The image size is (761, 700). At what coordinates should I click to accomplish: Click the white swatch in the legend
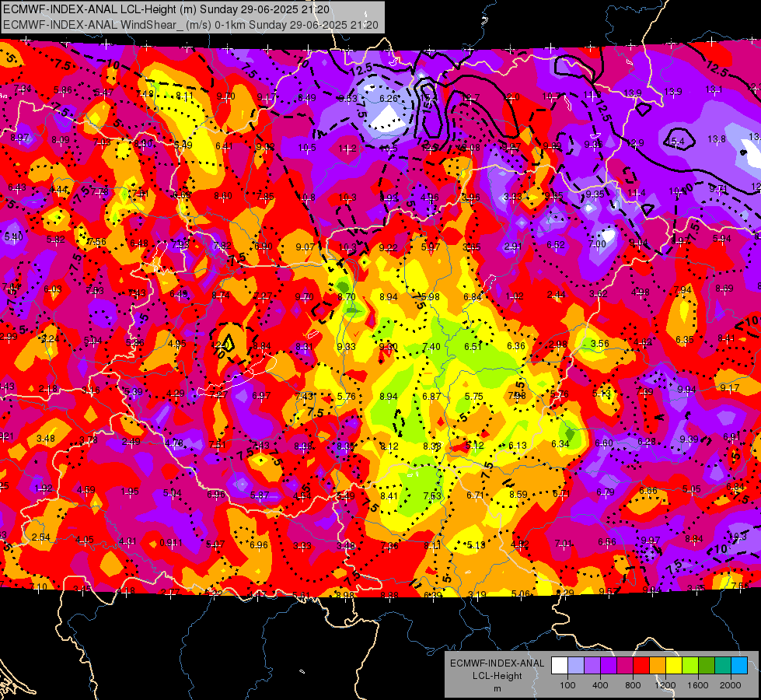(x=560, y=666)
